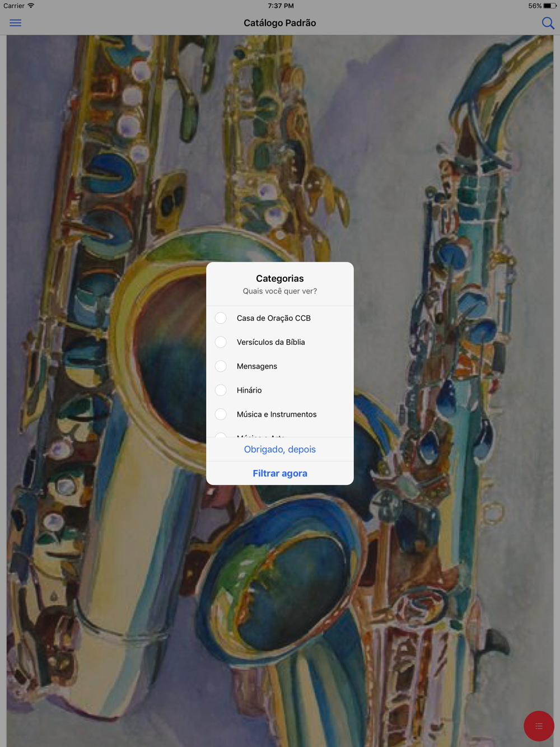Open the hamburger side menu
Image resolution: width=560 pixels, height=747 pixels.
click(15, 23)
